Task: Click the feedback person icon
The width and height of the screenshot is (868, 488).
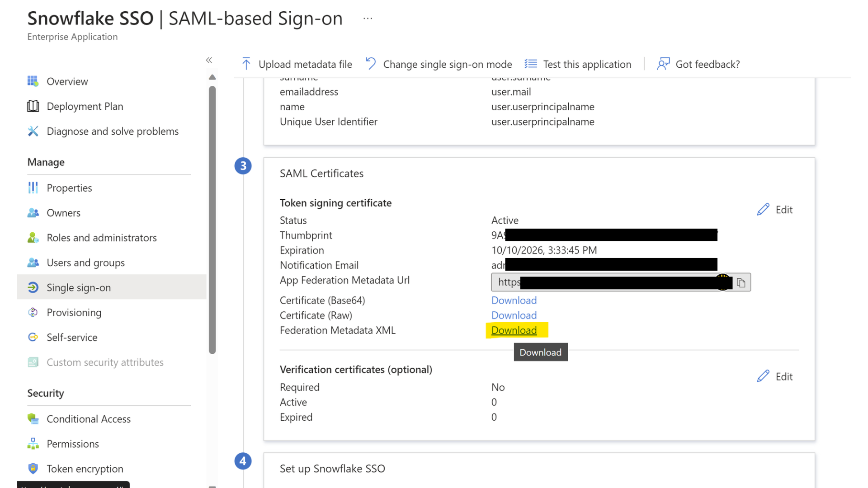Action: (x=663, y=64)
